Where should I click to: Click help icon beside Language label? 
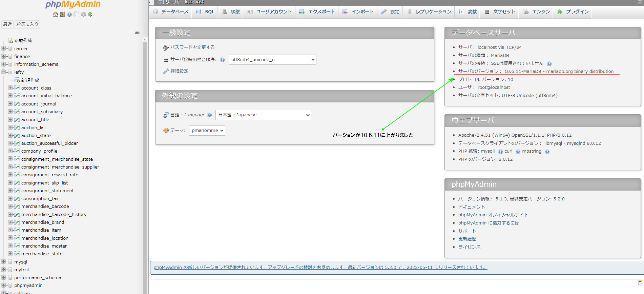(x=209, y=115)
